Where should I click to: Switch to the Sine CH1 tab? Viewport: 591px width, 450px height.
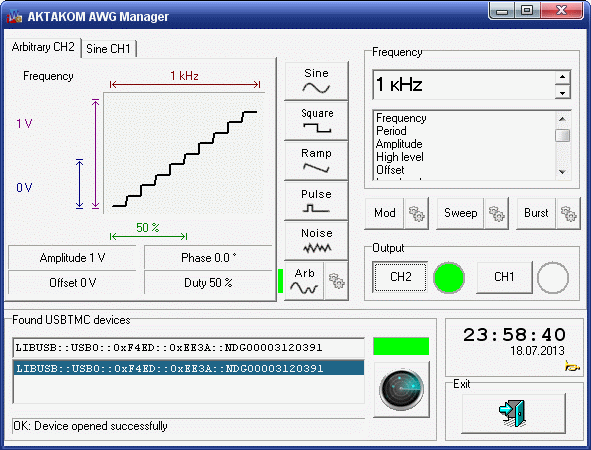[108, 49]
